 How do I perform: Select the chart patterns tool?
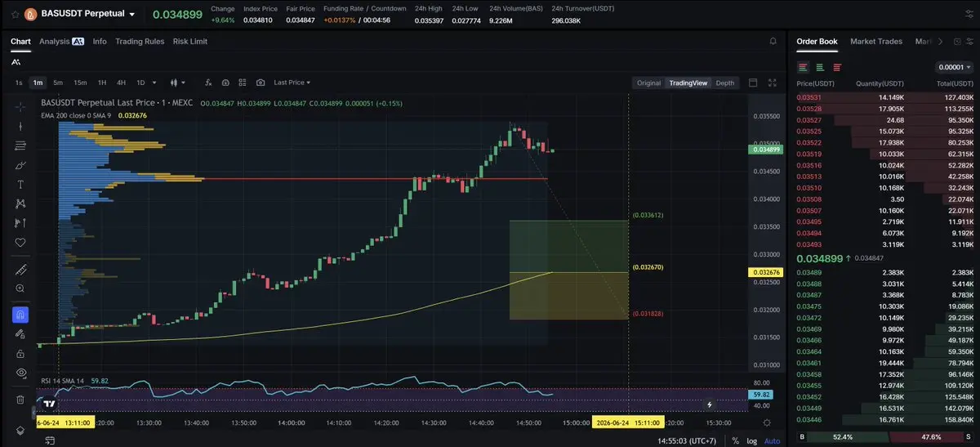pos(20,203)
